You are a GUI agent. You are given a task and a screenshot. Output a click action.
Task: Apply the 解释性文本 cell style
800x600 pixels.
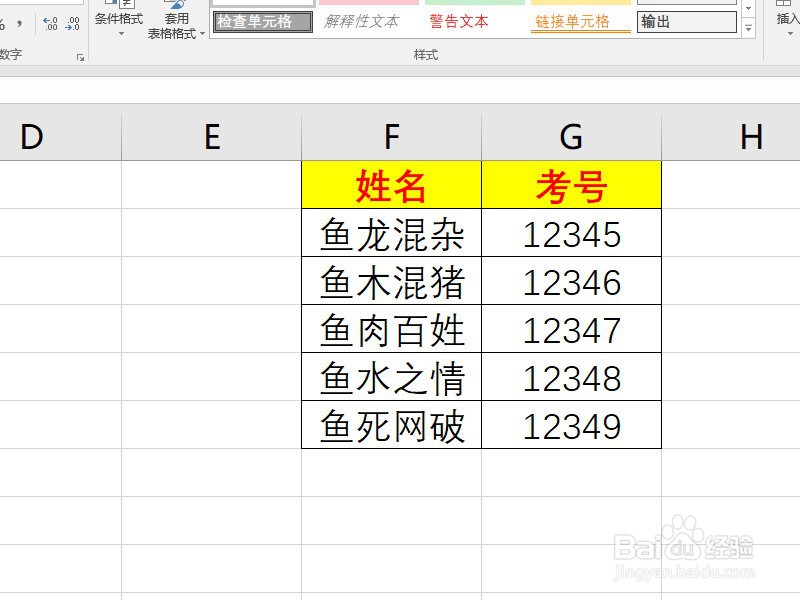point(365,22)
